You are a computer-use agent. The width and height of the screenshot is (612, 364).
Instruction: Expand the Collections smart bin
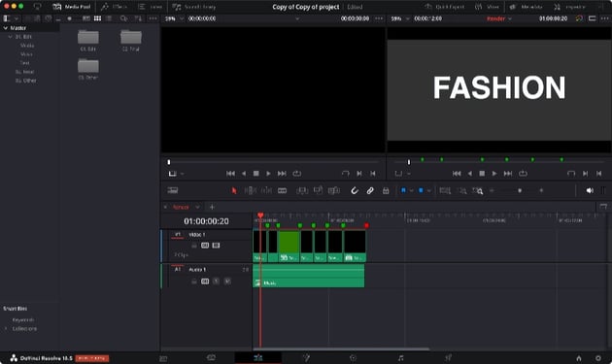point(6,329)
